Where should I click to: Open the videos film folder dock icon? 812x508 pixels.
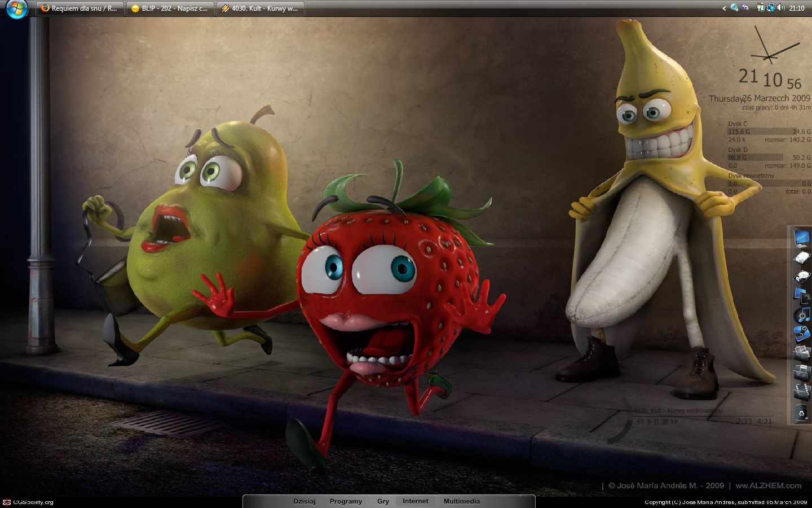pos(802,392)
